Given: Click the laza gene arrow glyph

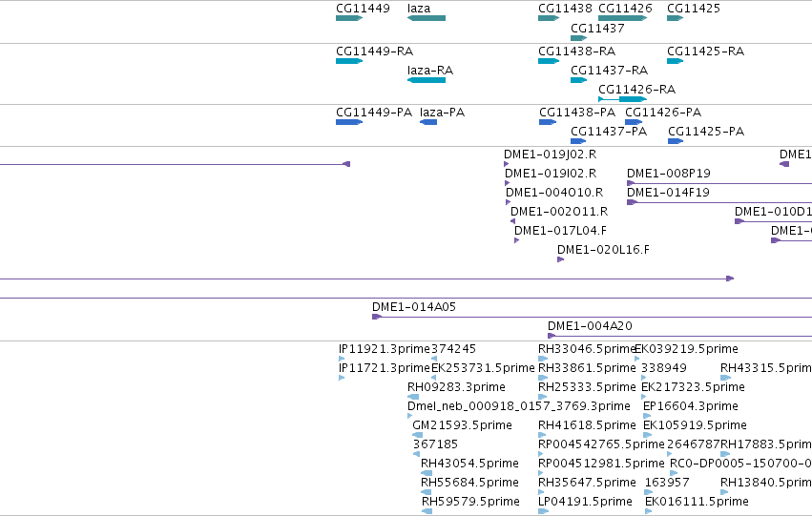Looking at the screenshot, I should click(x=427, y=18).
